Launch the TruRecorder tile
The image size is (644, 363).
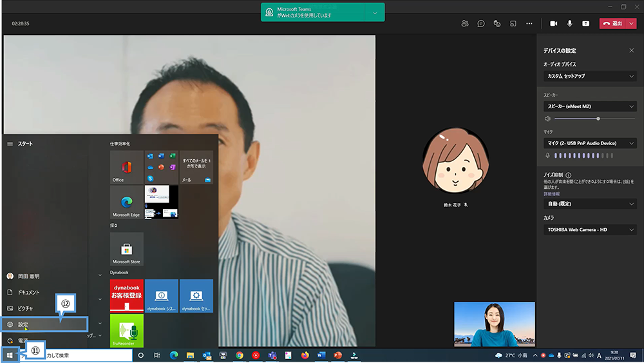pyautogui.click(x=126, y=331)
